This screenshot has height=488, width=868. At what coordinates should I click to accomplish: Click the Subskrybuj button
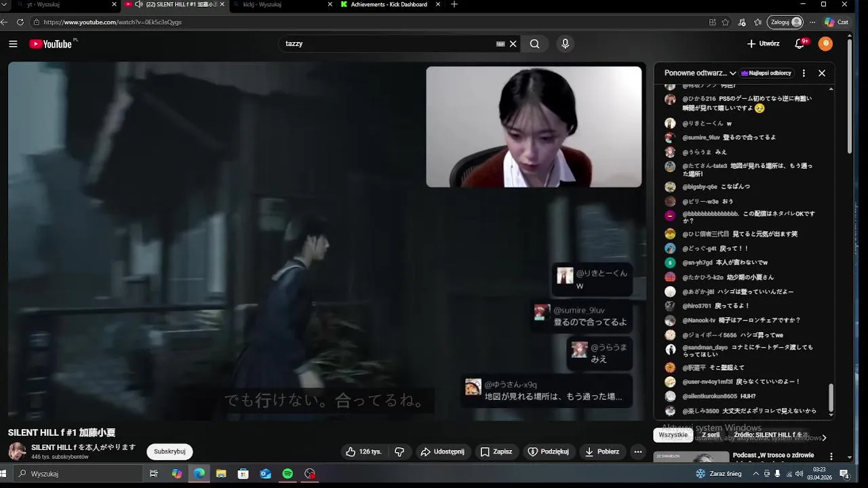[x=170, y=452]
